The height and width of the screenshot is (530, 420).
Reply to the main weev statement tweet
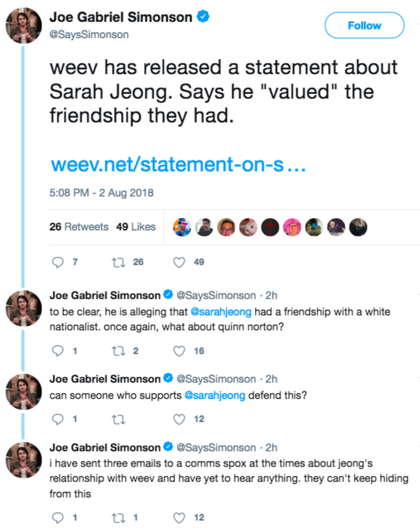[x=57, y=262]
